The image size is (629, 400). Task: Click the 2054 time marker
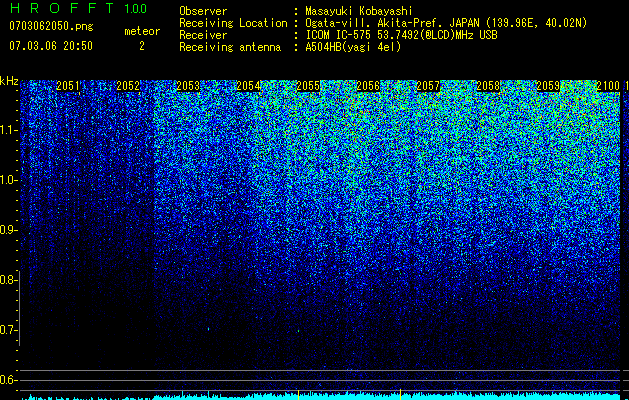click(248, 86)
